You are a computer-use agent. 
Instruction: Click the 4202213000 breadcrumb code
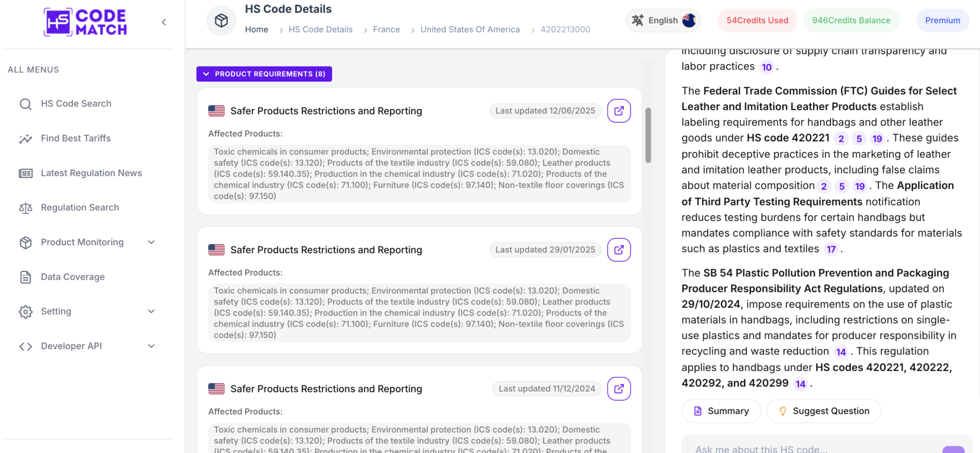tap(566, 29)
